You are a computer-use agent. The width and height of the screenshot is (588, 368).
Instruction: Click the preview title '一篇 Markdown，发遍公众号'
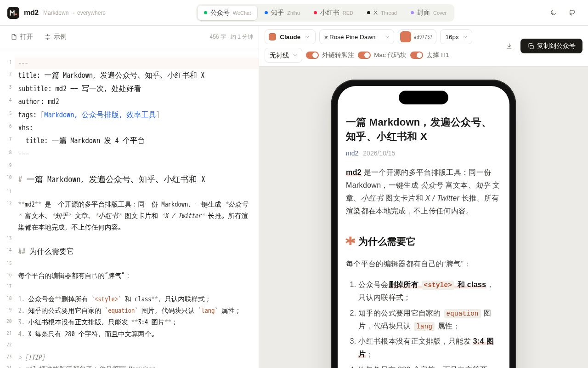click(x=418, y=129)
